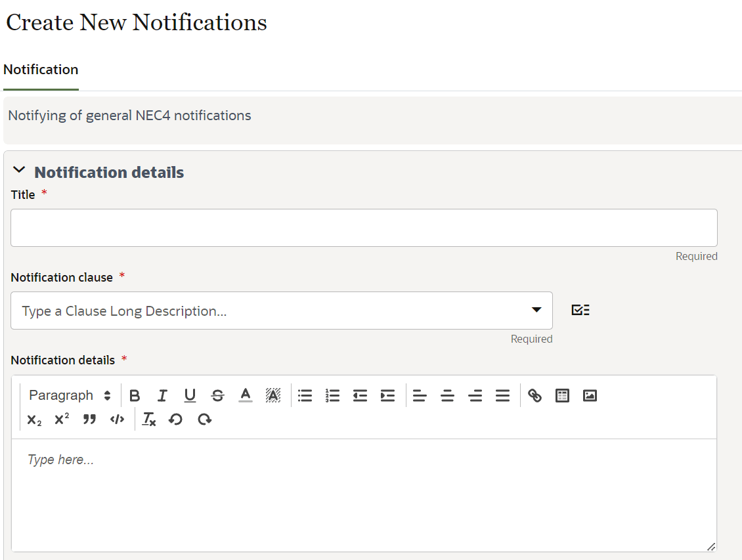Toggle strikethrough formatting
Screen dimensions: 742x560
[217, 395]
